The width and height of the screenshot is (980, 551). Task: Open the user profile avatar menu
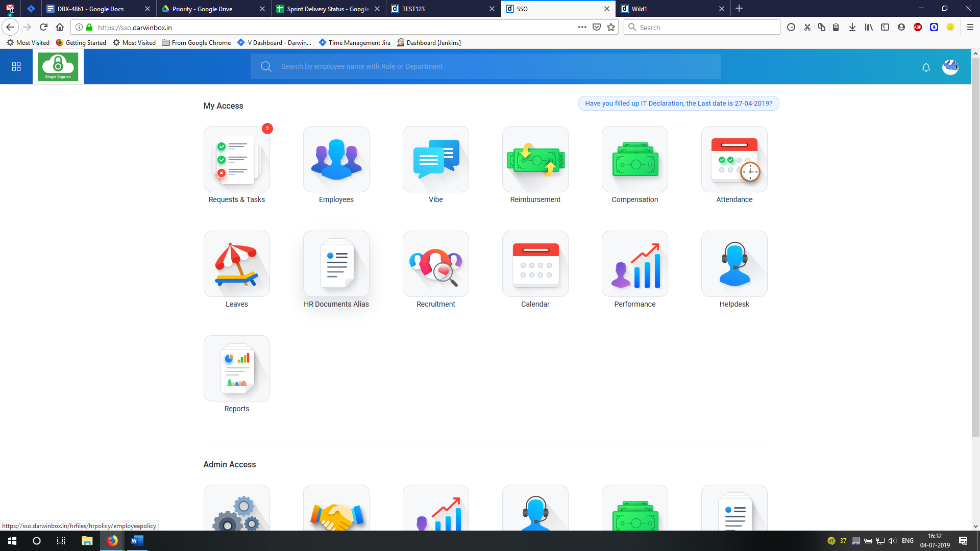pyautogui.click(x=950, y=67)
